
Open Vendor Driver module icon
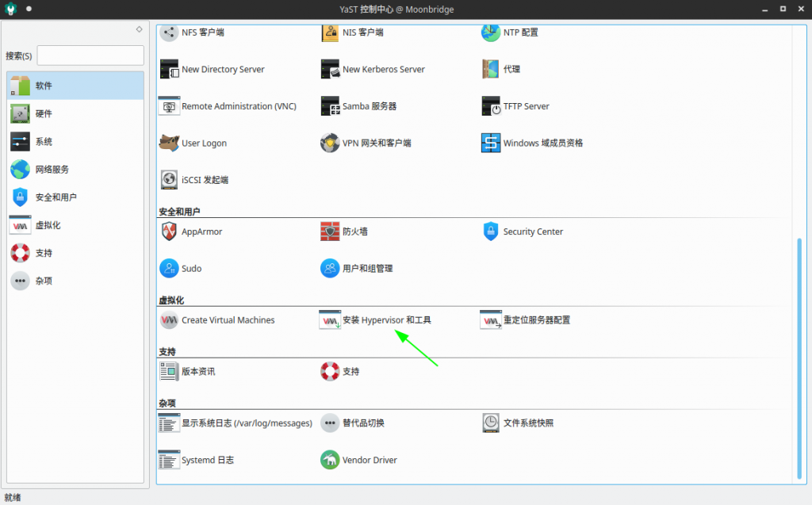click(330, 460)
